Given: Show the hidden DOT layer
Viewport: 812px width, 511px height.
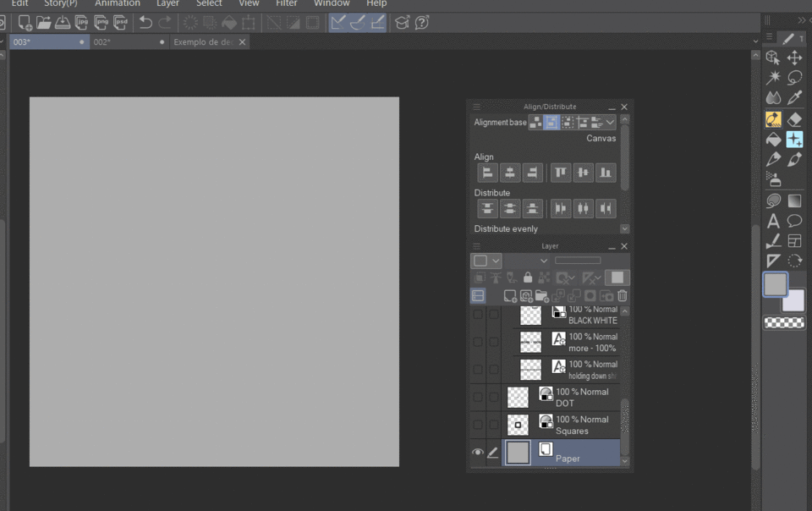Looking at the screenshot, I should click(x=478, y=397).
